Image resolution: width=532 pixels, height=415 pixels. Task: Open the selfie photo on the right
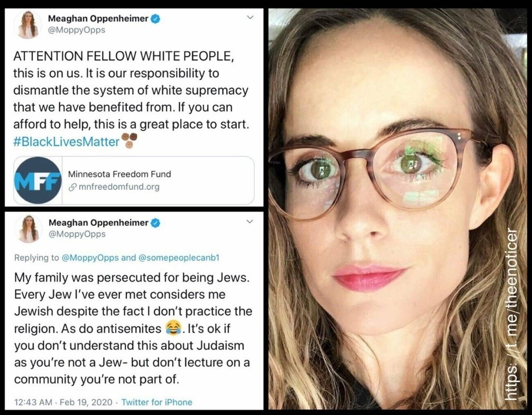[397, 209]
